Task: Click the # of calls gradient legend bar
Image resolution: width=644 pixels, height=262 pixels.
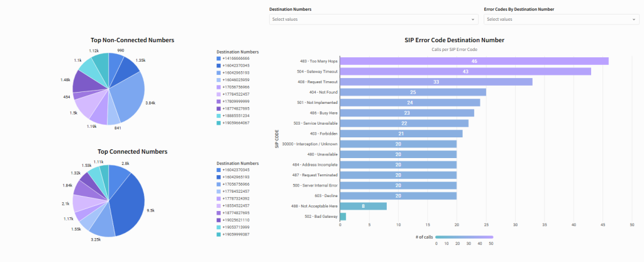Action: (x=464, y=237)
